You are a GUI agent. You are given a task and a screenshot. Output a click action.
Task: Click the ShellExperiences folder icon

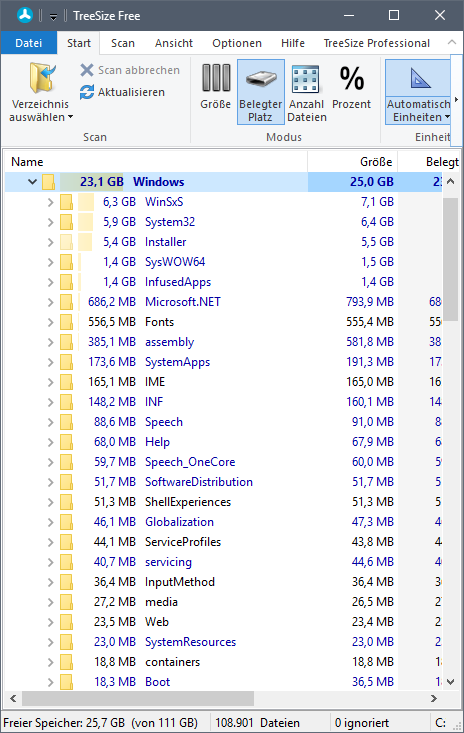66,502
